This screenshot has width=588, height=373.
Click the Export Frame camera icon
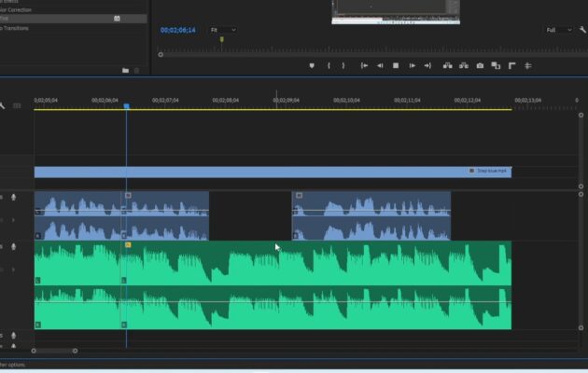[480, 65]
